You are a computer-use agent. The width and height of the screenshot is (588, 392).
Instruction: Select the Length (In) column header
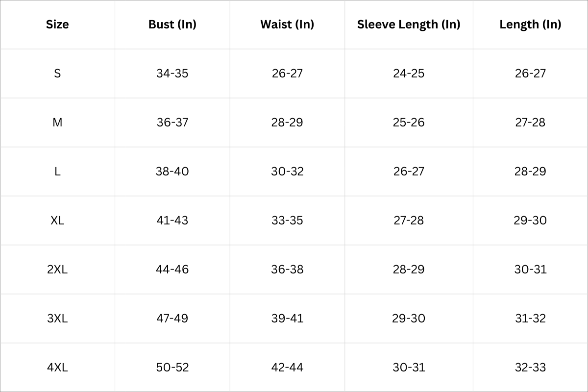[x=530, y=24]
